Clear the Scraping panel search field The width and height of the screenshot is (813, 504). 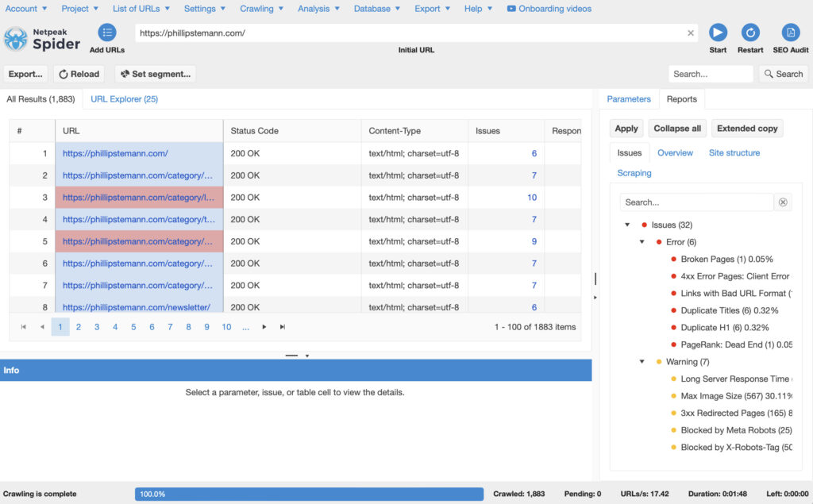[x=783, y=202]
